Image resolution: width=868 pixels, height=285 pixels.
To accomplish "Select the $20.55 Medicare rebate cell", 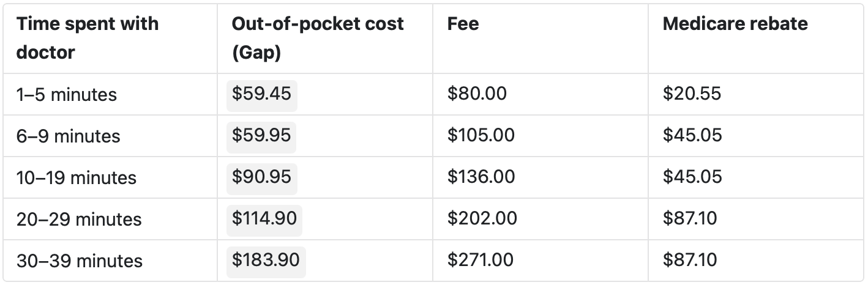I will click(x=692, y=95).
